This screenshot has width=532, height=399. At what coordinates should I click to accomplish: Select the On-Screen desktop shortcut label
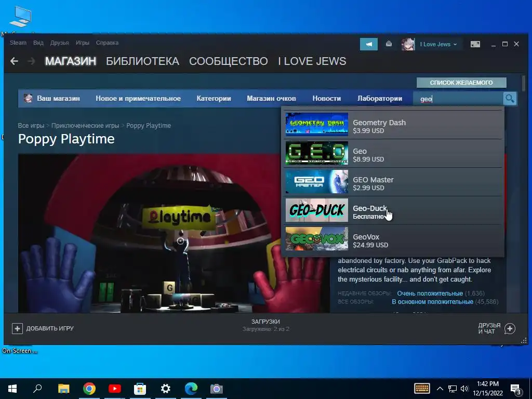pos(20,351)
